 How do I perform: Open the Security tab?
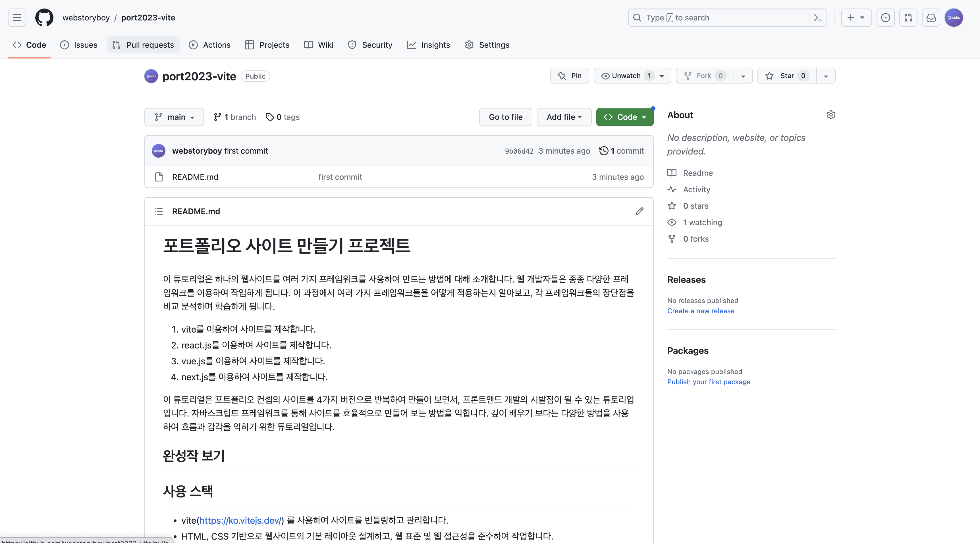click(x=370, y=45)
